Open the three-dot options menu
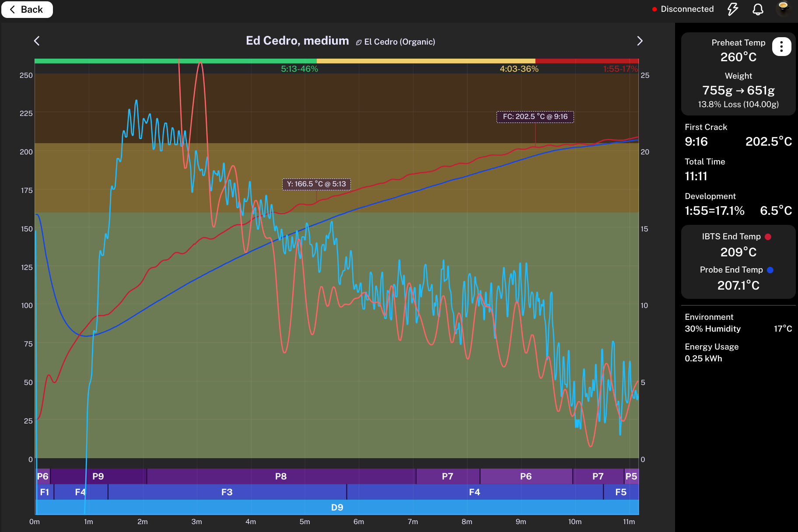 (x=781, y=47)
